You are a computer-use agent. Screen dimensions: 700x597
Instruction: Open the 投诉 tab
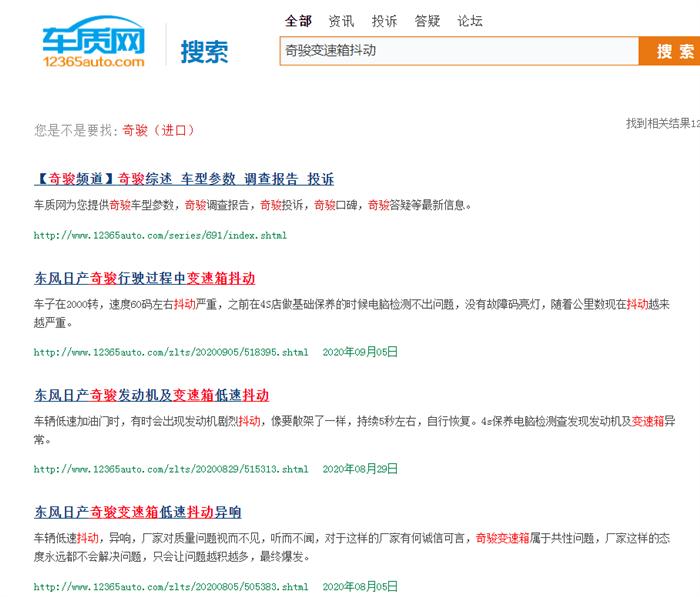pyautogui.click(x=384, y=21)
